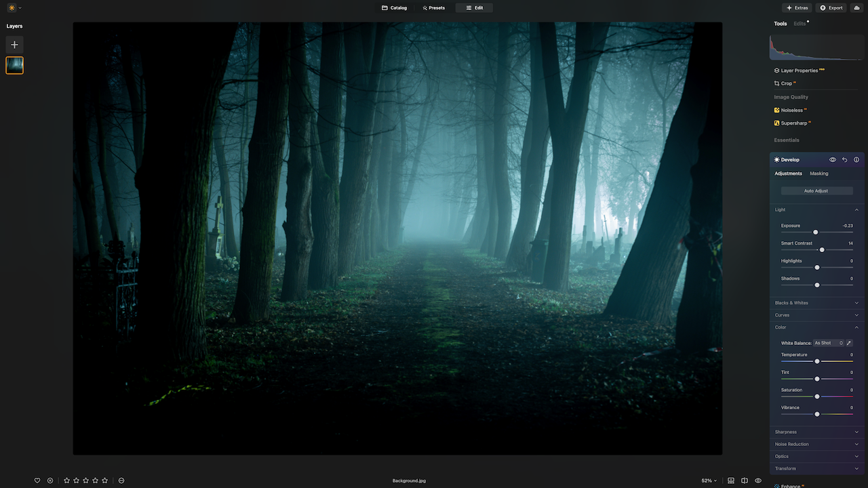Click the Develop info toggle icon
This screenshot has height=488, width=868.
click(x=856, y=160)
